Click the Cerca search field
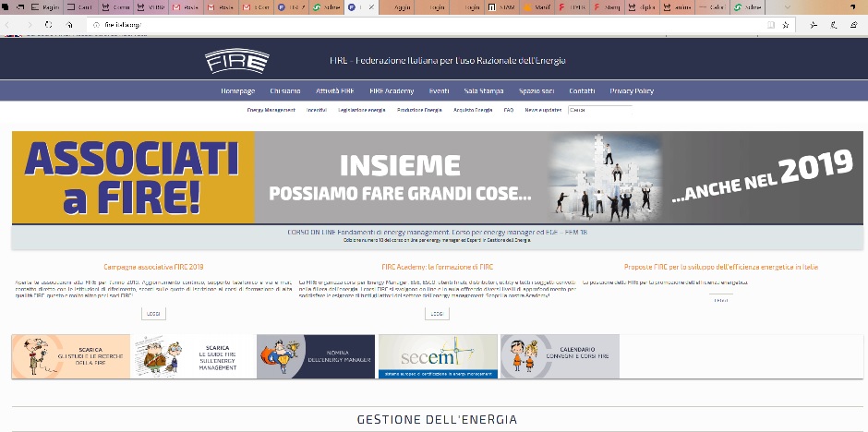 (600, 110)
